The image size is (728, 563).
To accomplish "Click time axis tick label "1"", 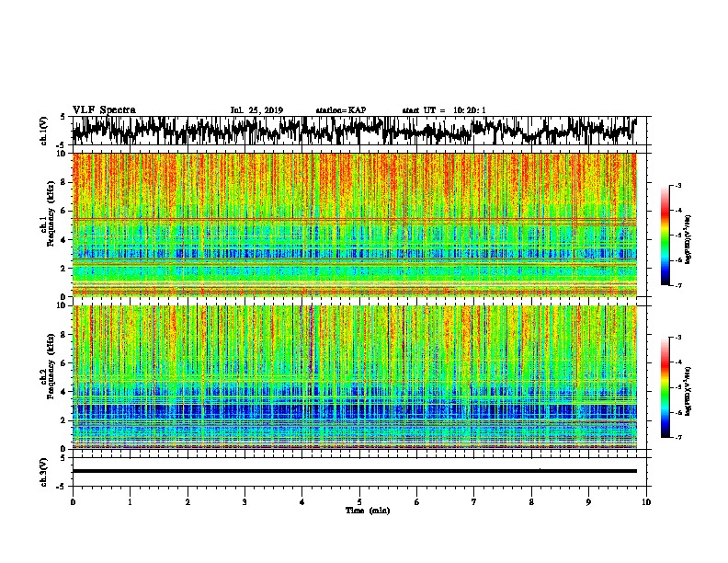I will [130, 502].
